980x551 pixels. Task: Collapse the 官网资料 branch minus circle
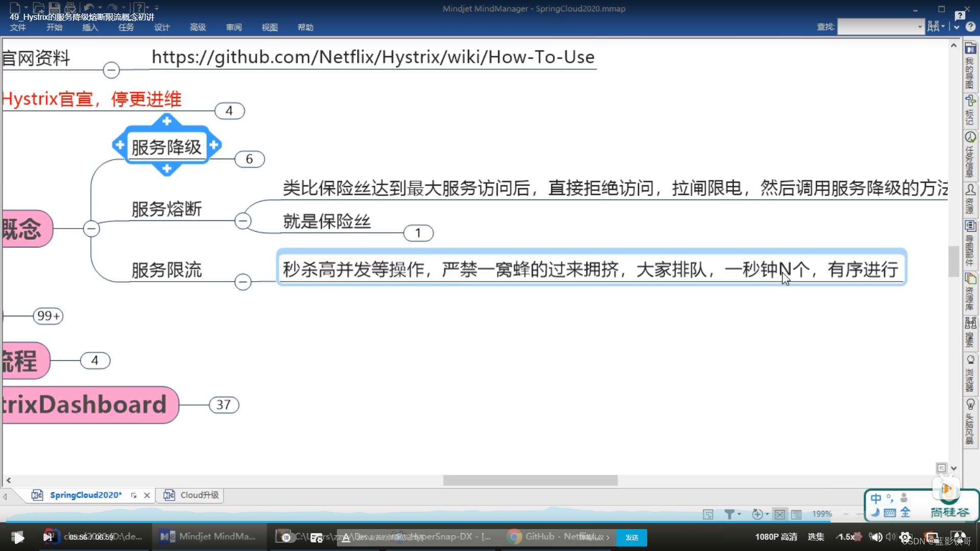pos(111,70)
